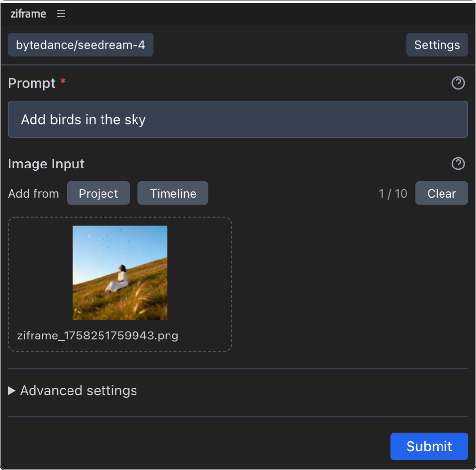Expand the Advanced settings disclosure triangle
This screenshot has width=476, height=470.
[x=12, y=391]
